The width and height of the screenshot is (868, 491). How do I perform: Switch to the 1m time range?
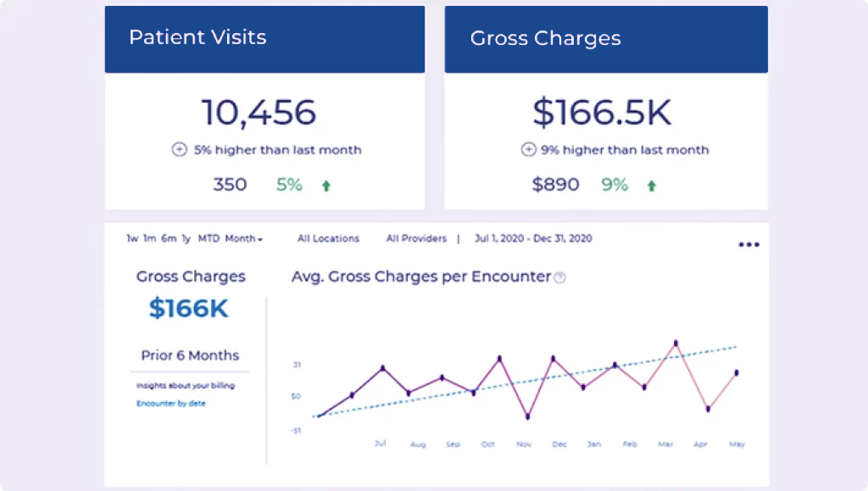[x=149, y=239]
